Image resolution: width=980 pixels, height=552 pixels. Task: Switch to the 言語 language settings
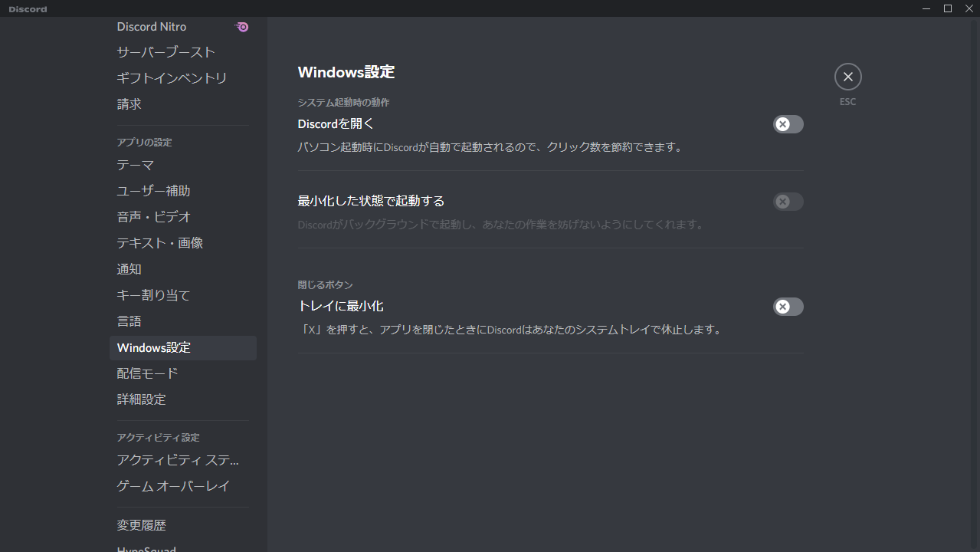pos(129,321)
